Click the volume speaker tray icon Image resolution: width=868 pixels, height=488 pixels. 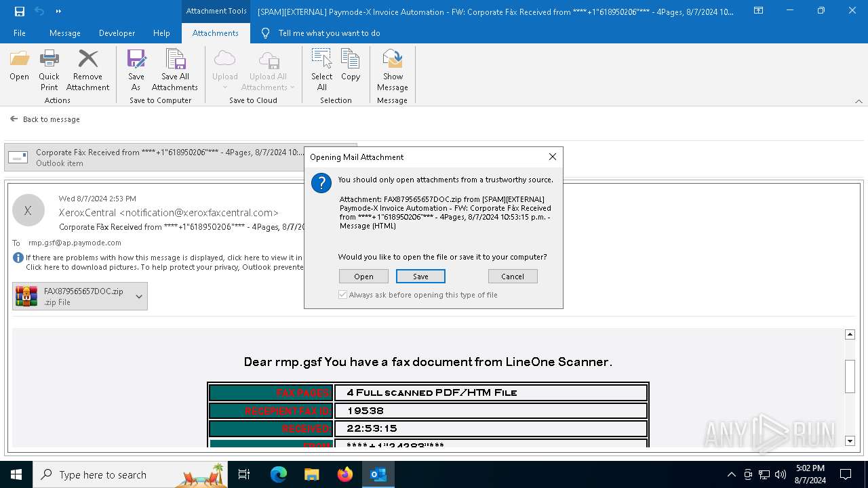pyautogui.click(x=781, y=474)
